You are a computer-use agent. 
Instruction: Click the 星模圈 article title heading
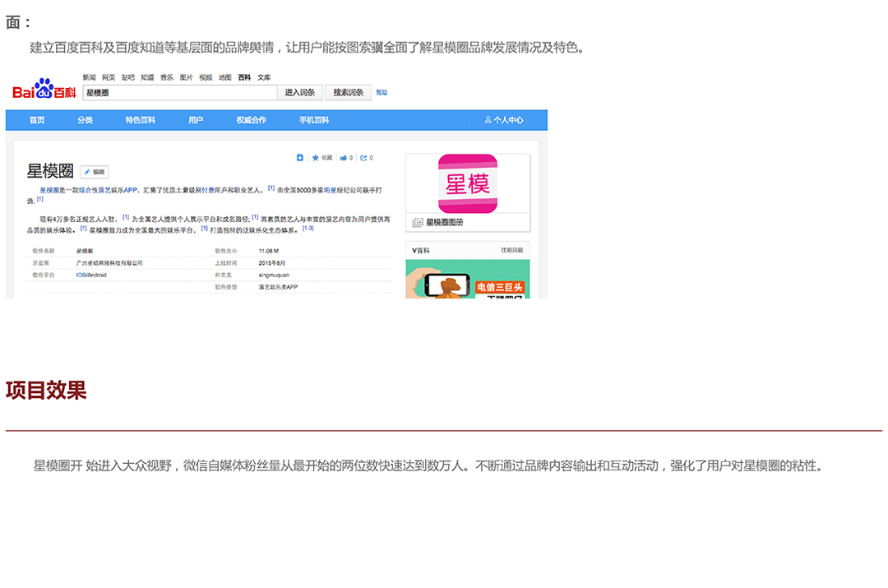pyautogui.click(x=50, y=170)
